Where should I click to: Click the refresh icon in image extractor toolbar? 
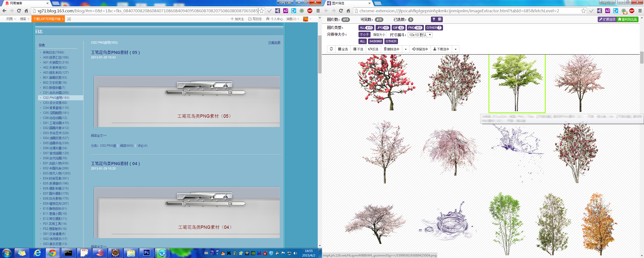coord(331,49)
